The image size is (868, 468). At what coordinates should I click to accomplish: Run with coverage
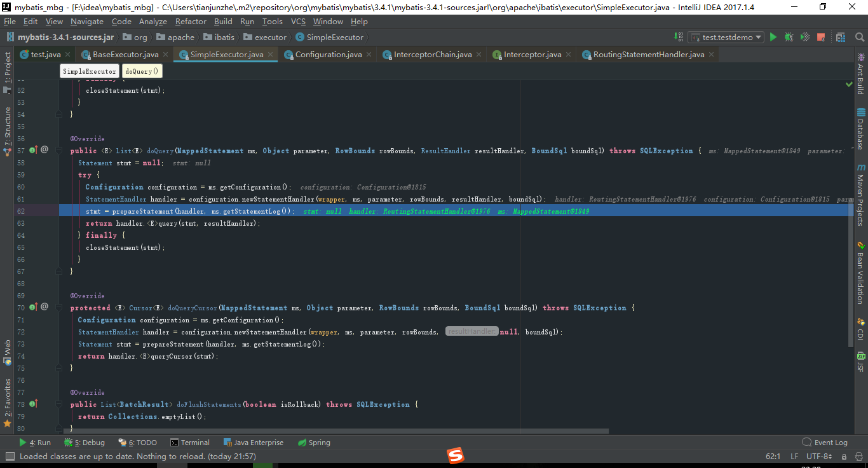point(804,37)
